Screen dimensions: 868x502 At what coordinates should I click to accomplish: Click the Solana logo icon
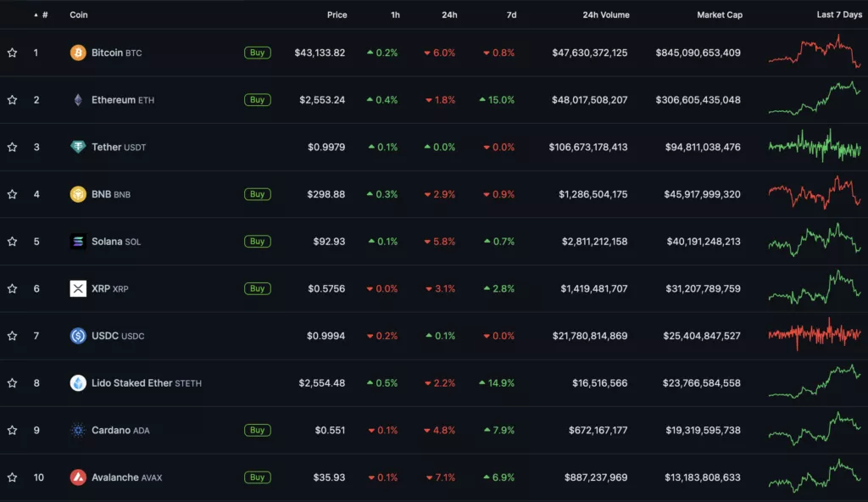[x=78, y=242]
